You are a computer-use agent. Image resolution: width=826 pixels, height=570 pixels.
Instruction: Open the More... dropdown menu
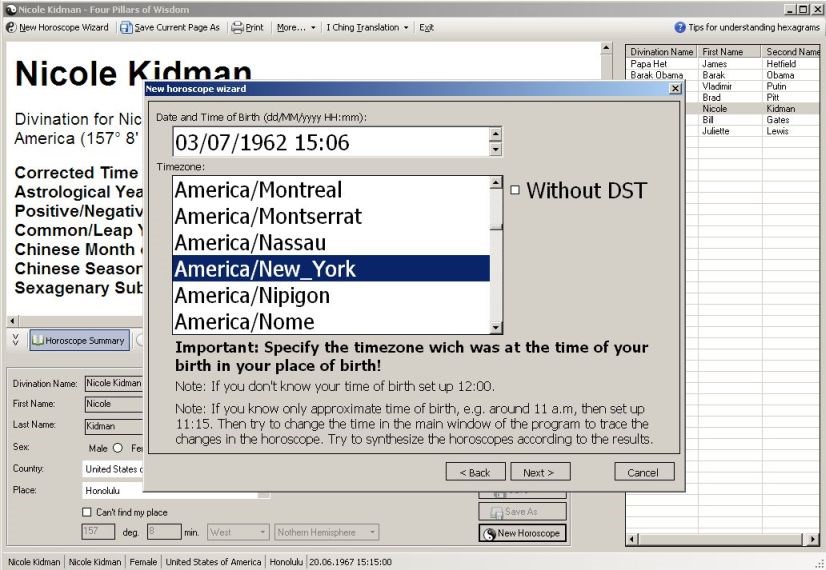pyautogui.click(x=296, y=27)
